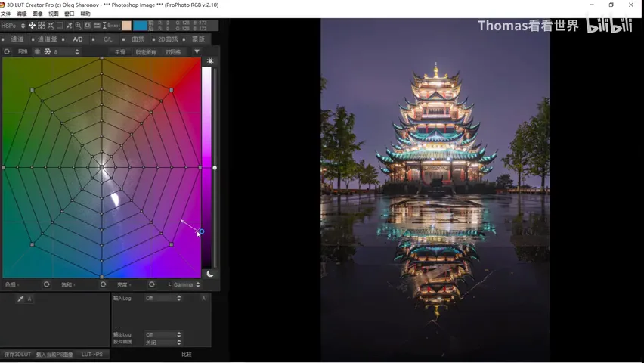Open the 输出Log dropdown
This screenshot has height=363, width=644.
click(x=163, y=334)
